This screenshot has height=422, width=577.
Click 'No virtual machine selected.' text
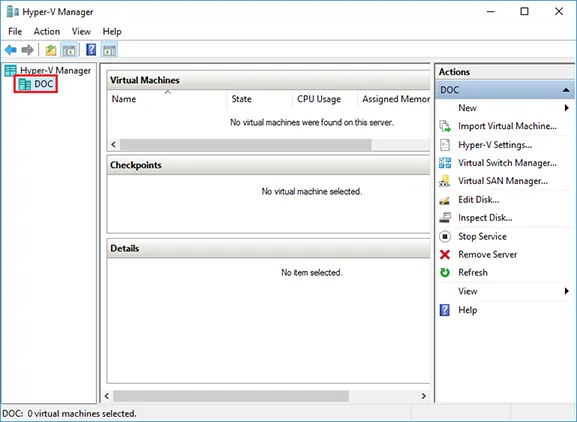312,191
